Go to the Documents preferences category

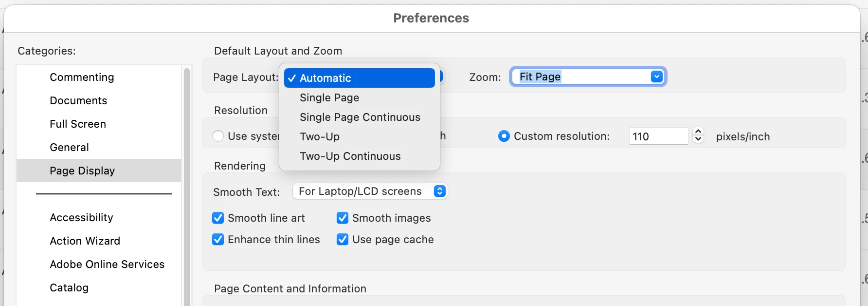click(78, 101)
